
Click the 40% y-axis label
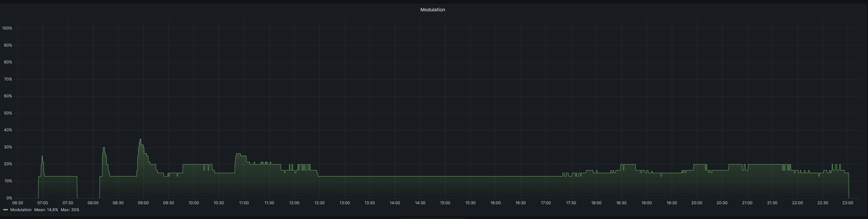[x=8, y=130]
